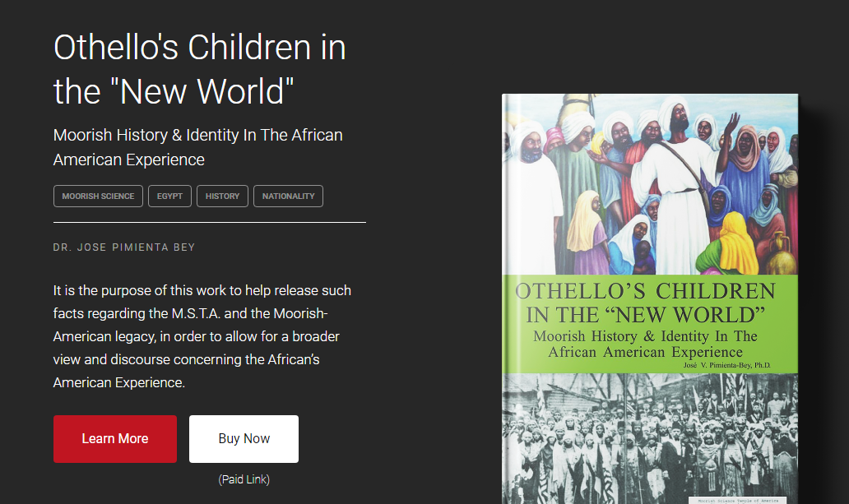849x504 pixels.
Task: Click the colorful painting atop the book cover
Action: (650, 185)
